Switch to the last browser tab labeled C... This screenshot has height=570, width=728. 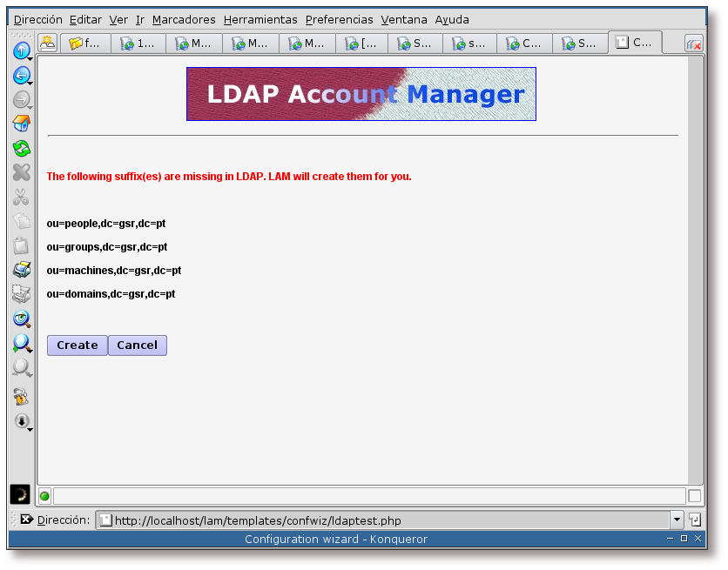[x=635, y=41]
